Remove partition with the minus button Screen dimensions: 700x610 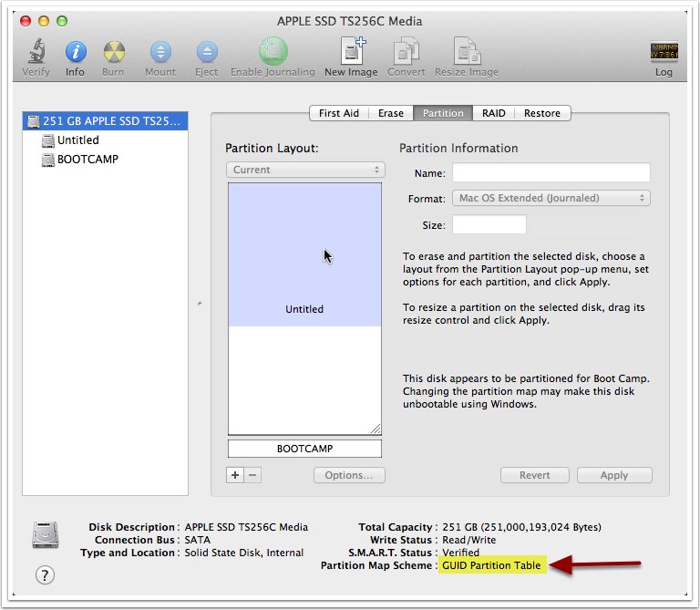[x=252, y=475]
